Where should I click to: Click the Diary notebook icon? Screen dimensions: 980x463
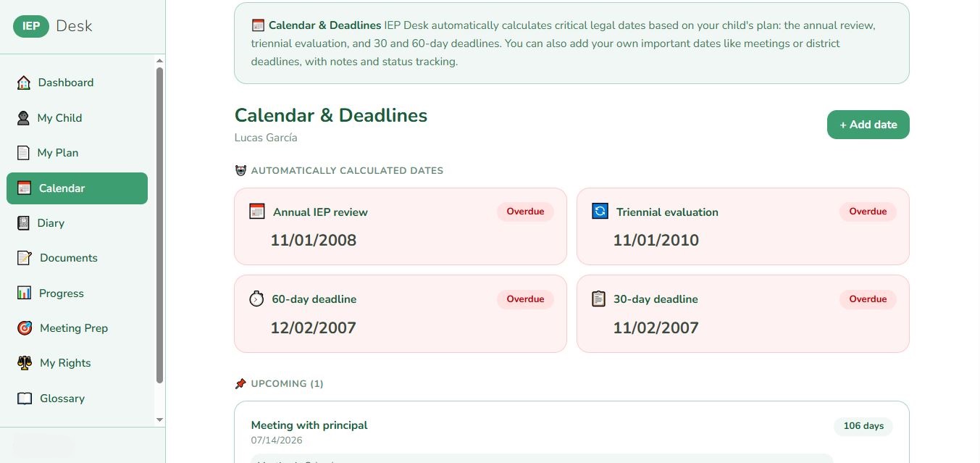pos(24,223)
